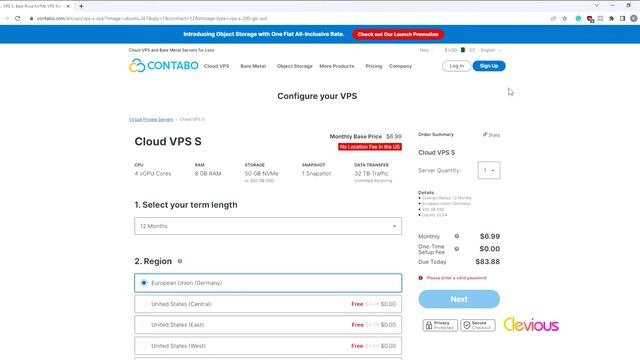This screenshot has height=360, width=640.
Task: Open the Cloud VPS menu
Action: pyautogui.click(x=216, y=66)
